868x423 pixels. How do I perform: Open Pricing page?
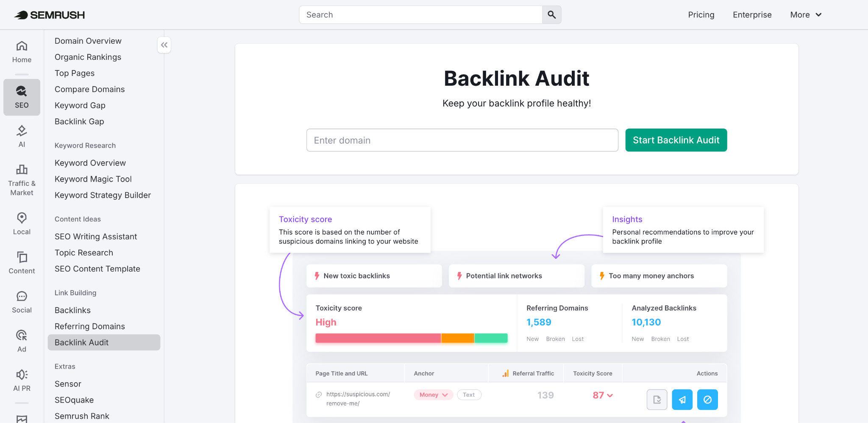701,15
